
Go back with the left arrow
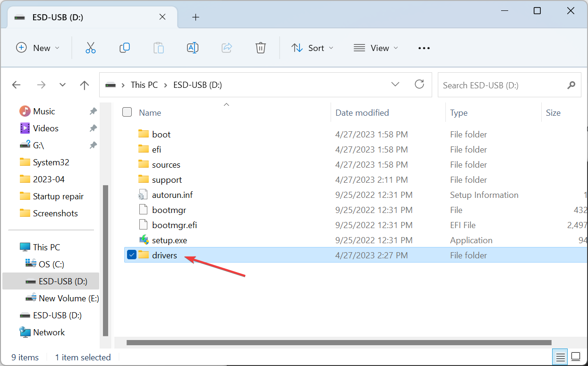tap(17, 85)
